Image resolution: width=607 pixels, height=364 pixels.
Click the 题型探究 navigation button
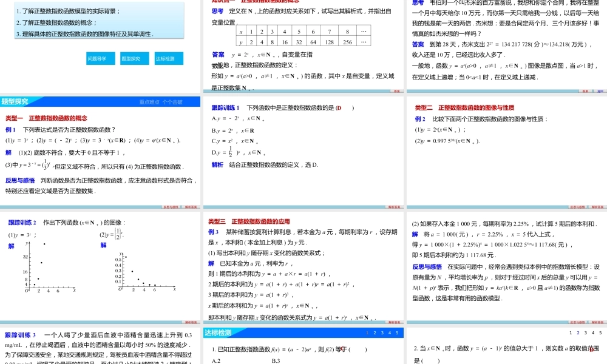coord(135,59)
